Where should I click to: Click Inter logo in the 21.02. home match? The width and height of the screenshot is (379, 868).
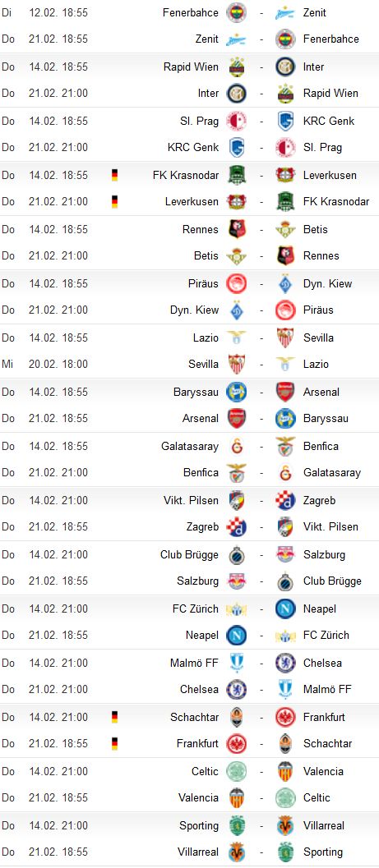(237, 93)
